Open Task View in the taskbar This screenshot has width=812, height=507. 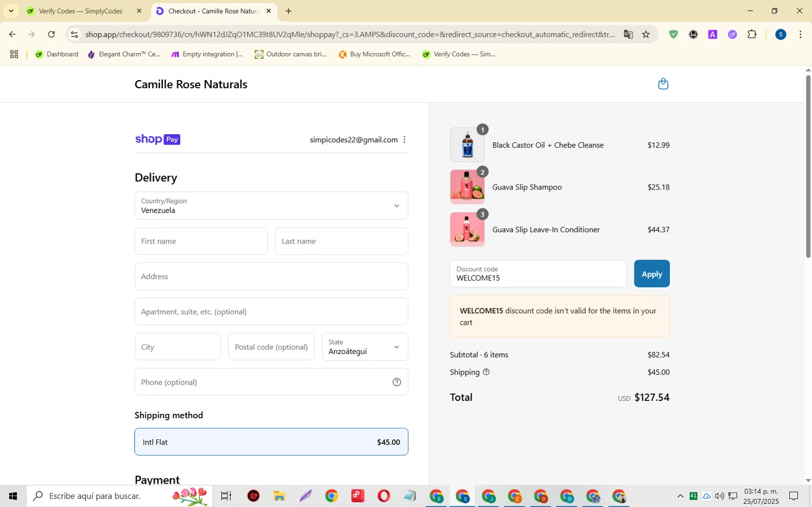point(226,496)
